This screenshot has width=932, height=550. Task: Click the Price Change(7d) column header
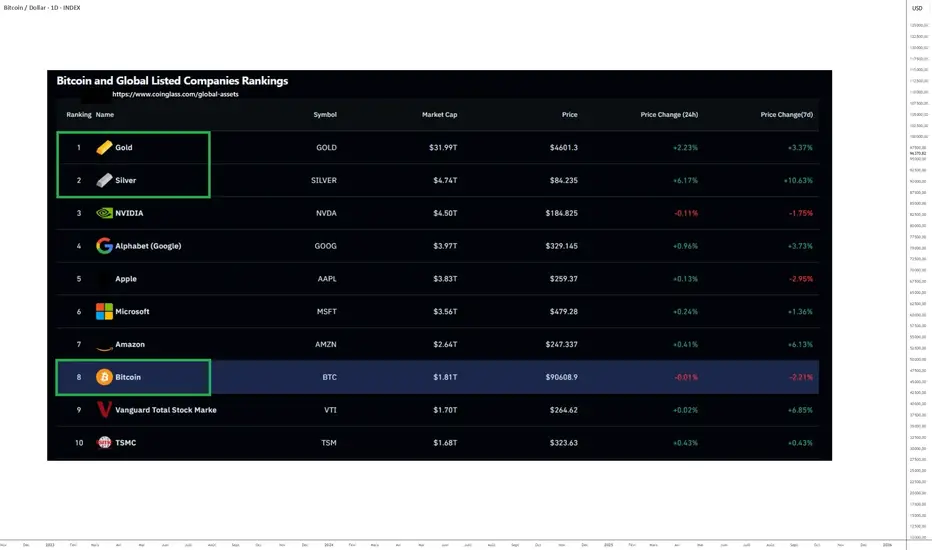786,115
